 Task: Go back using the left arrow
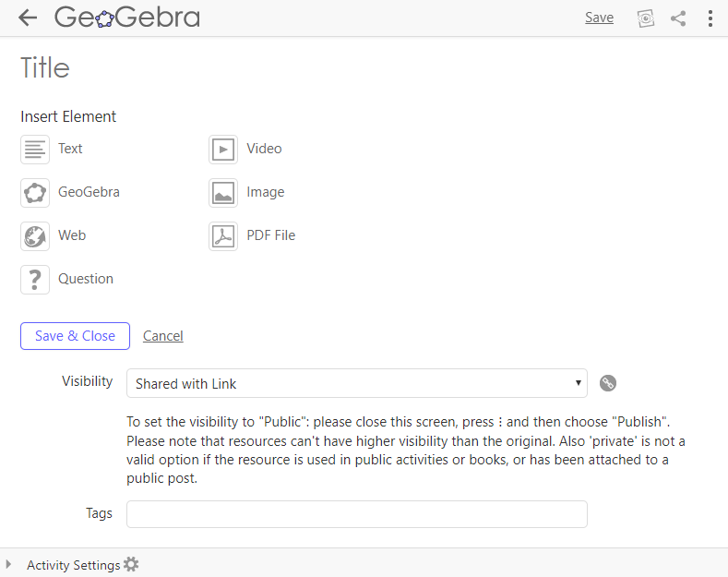click(x=28, y=18)
